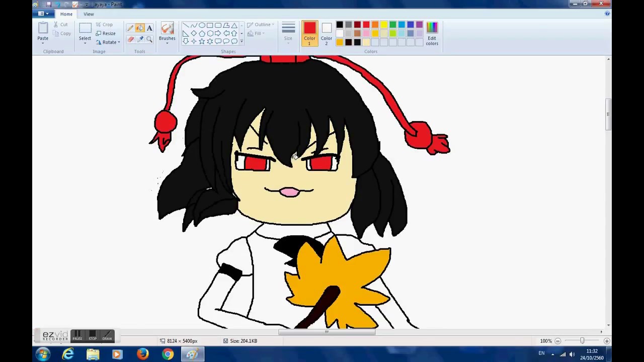Click the horizontal canvas scrollbar thumb

pyautogui.click(x=327, y=332)
